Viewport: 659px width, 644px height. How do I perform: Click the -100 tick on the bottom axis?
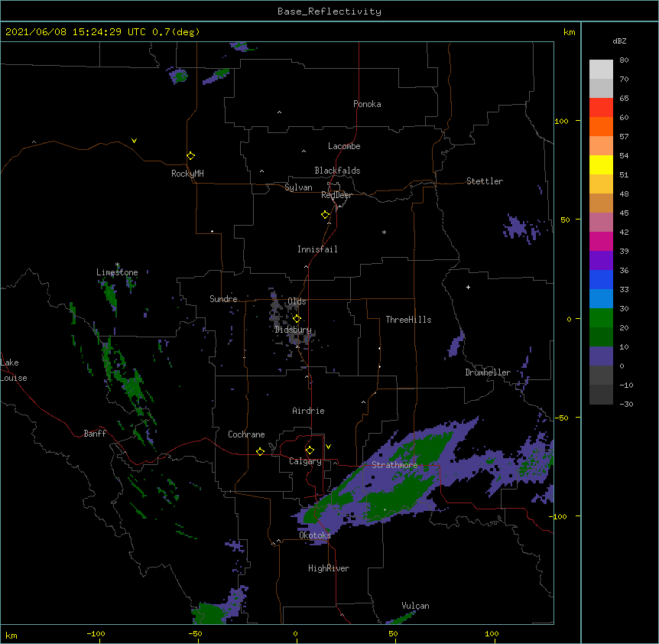click(96, 633)
